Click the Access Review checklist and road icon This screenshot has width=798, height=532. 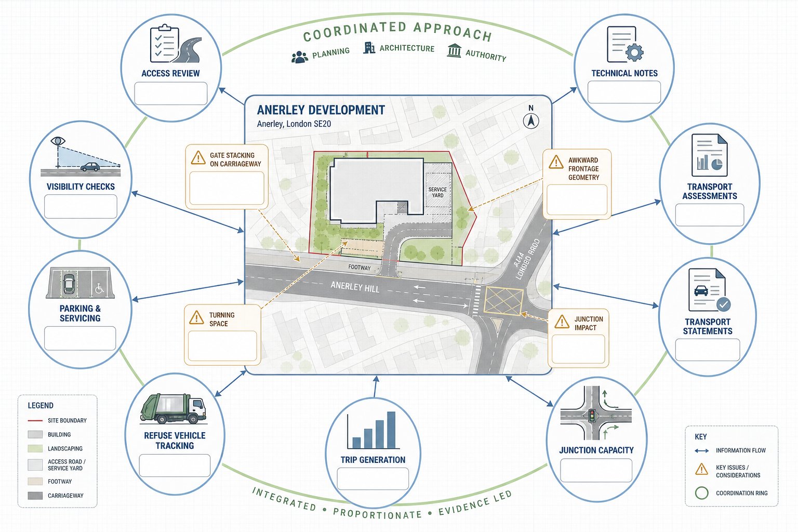[175, 44]
